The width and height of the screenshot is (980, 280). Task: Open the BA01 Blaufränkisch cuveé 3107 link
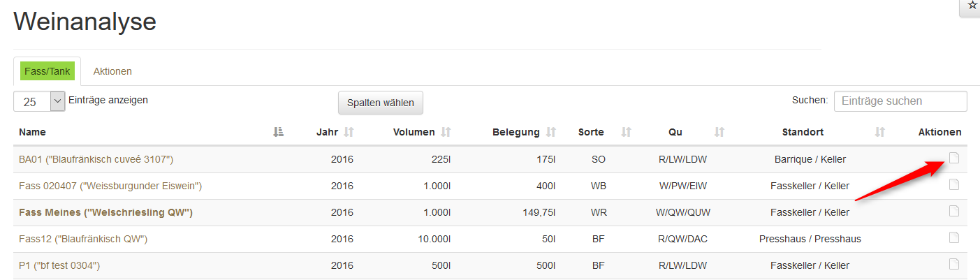click(x=96, y=159)
